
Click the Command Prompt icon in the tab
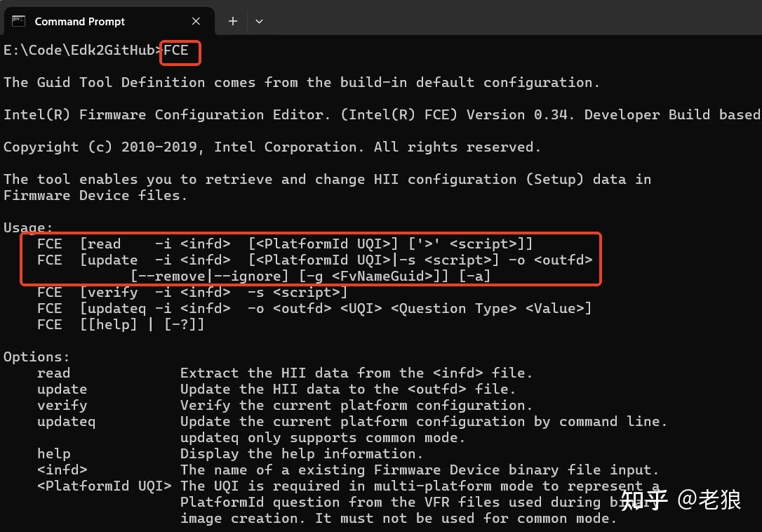(18, 21)
